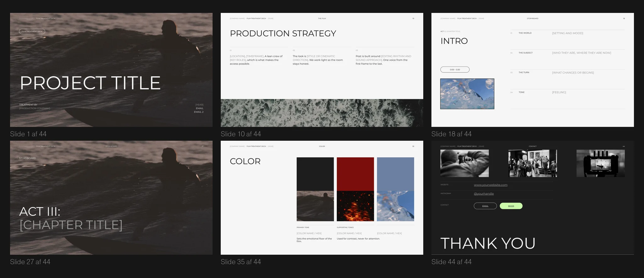Click the "Slide 44 af 44" caption
The image size is (644, 278).
point(452,262)
